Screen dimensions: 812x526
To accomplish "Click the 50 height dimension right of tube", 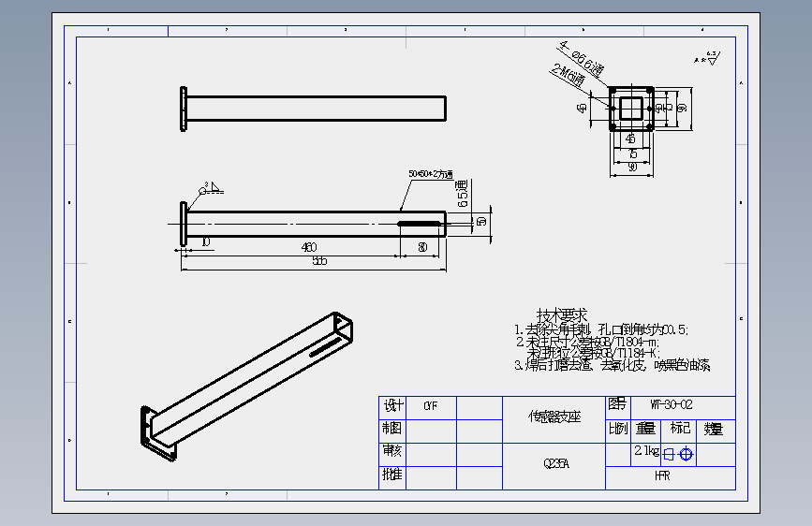I will (481, 222).
